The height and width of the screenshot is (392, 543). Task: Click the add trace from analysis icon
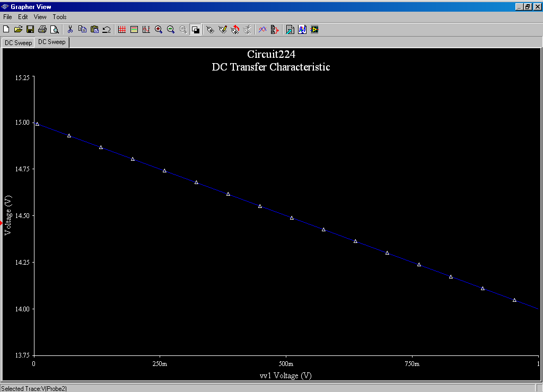[x=275, y=29]
